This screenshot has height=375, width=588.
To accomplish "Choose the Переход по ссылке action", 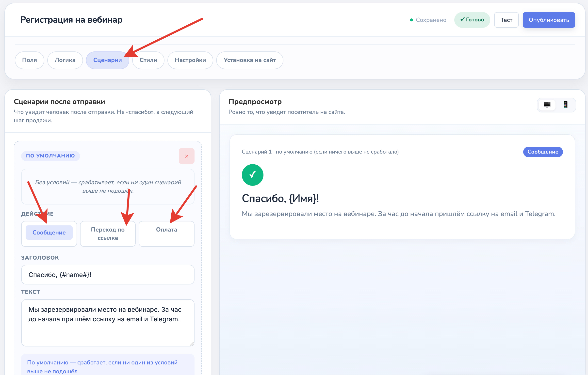I will 108,234.
